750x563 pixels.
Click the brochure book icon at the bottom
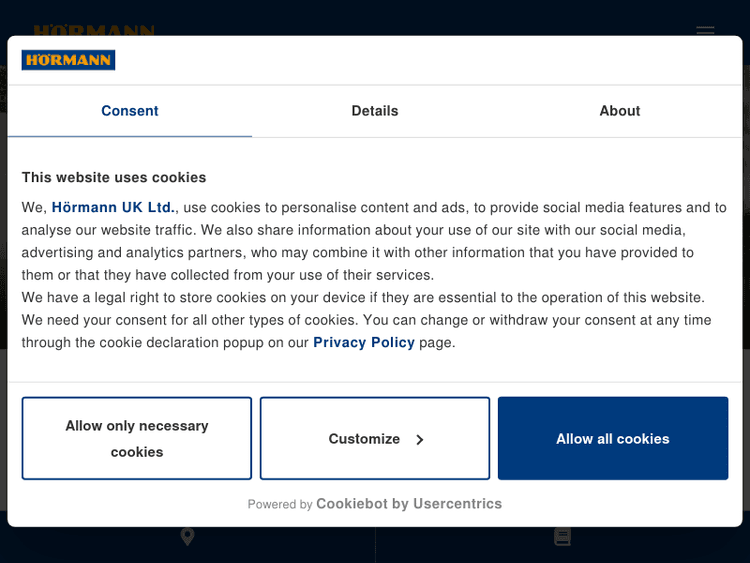coord(562,537)
